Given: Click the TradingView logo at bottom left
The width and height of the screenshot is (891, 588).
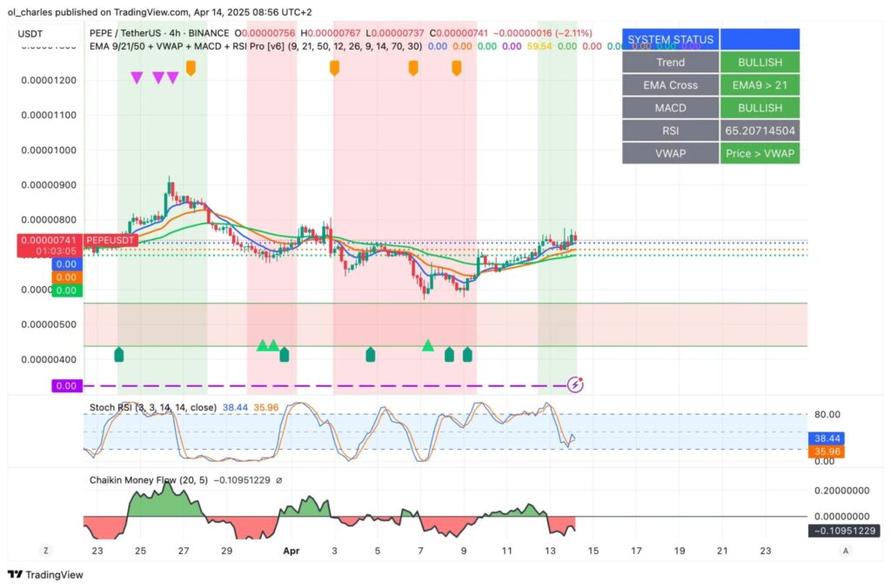Looking at the screenshot, I should click(43, 575).
